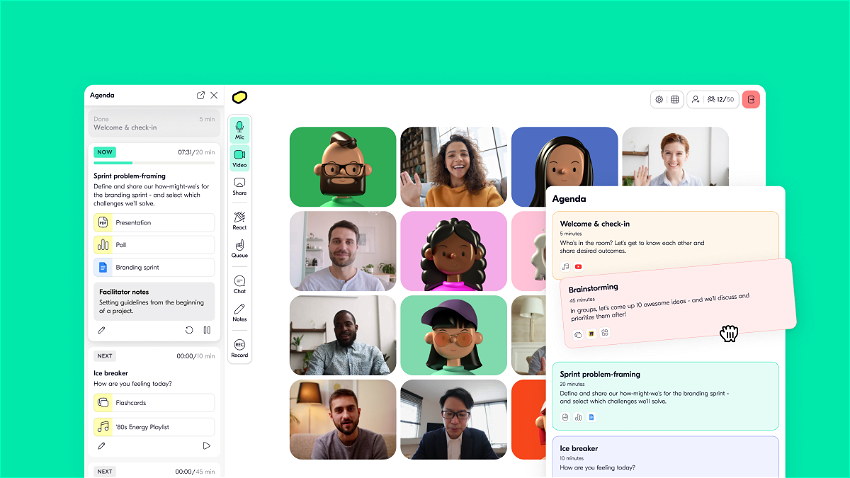This screenshot has width=850, height=478.
Task: Open the Presentation resource
Action: 154,222
